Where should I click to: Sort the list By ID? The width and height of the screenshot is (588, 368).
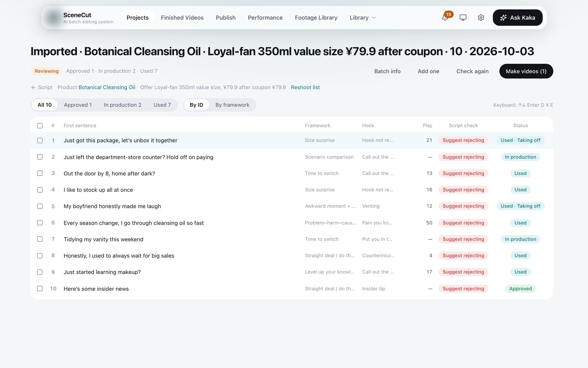coord(196,105)
